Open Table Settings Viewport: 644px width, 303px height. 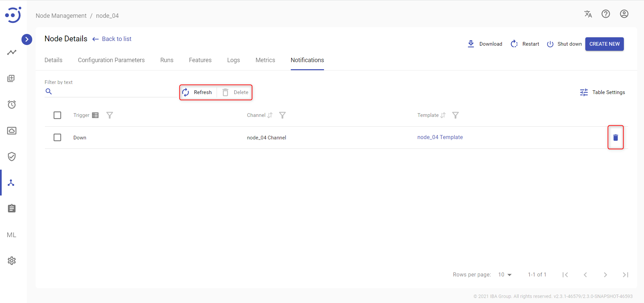(602, 92)
